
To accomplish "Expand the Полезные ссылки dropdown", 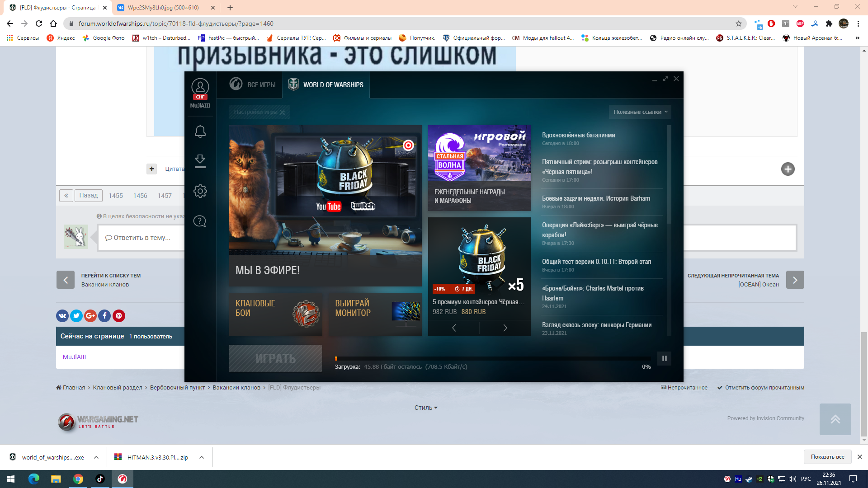I will [x=640, y=112].
